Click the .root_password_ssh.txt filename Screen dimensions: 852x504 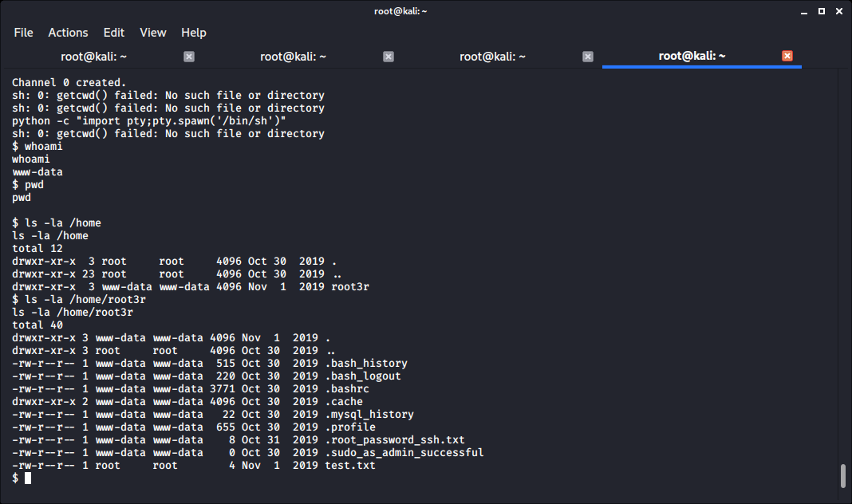394,440
